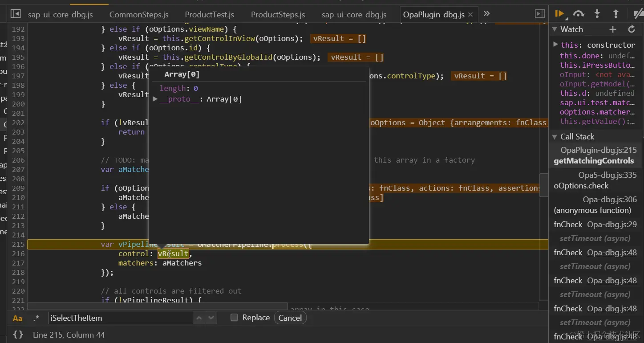This screenshot has height=343, width=644.
Task: Step out of the current function
Action: pos(616,14)
